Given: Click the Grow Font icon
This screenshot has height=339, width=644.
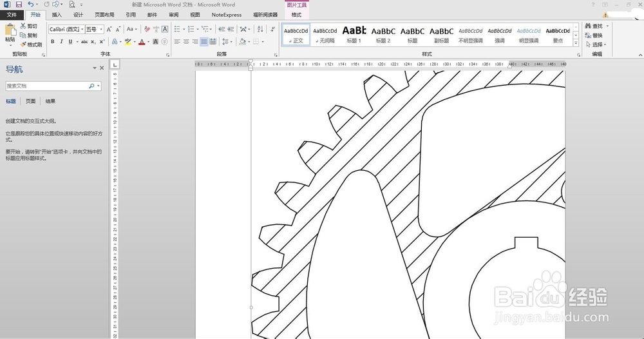Looking at the screenshot, I should coord(109,29).
